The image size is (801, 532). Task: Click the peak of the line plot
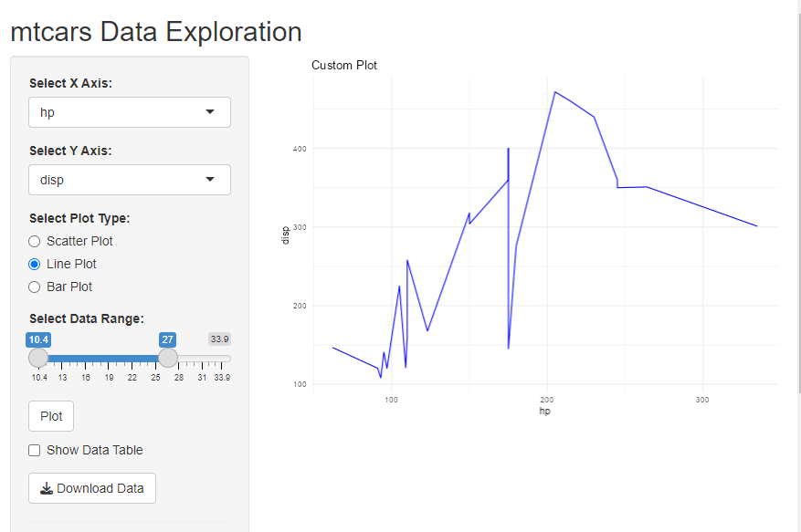[554, 91]
